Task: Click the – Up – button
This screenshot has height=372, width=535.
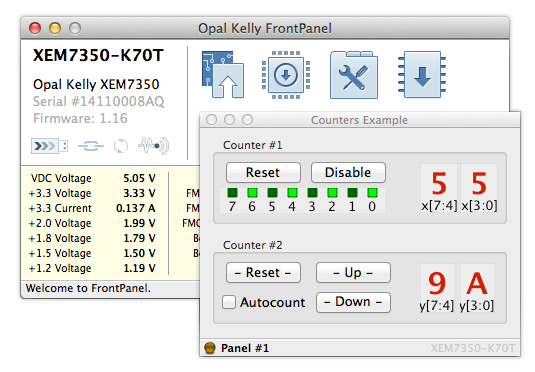Action: click(x=353, y=272)
